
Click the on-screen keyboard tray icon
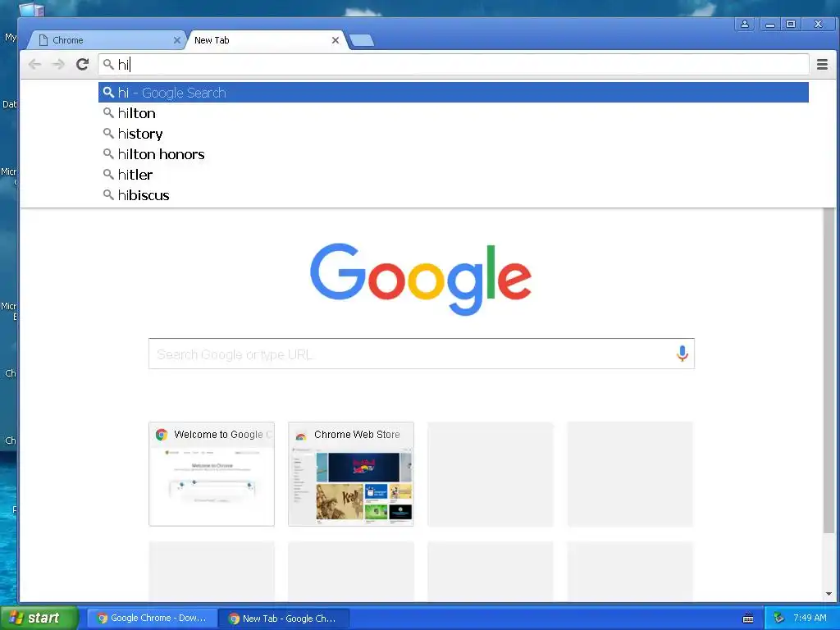[748, 619]
